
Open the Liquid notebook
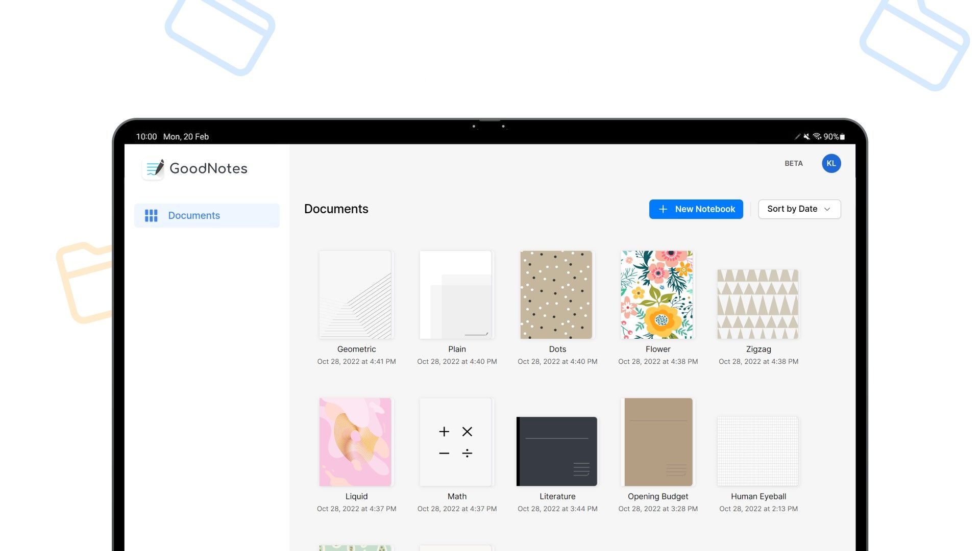click(355, 442)
